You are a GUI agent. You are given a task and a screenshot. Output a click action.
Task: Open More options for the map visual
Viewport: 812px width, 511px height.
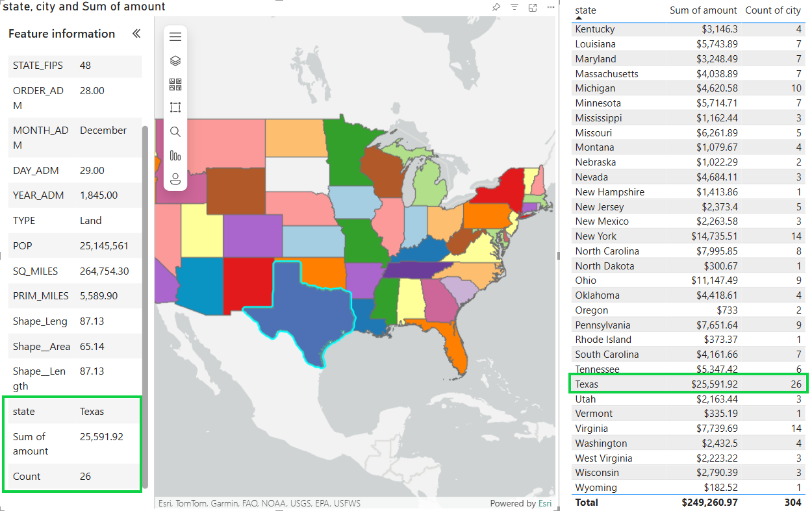(550, 7)
